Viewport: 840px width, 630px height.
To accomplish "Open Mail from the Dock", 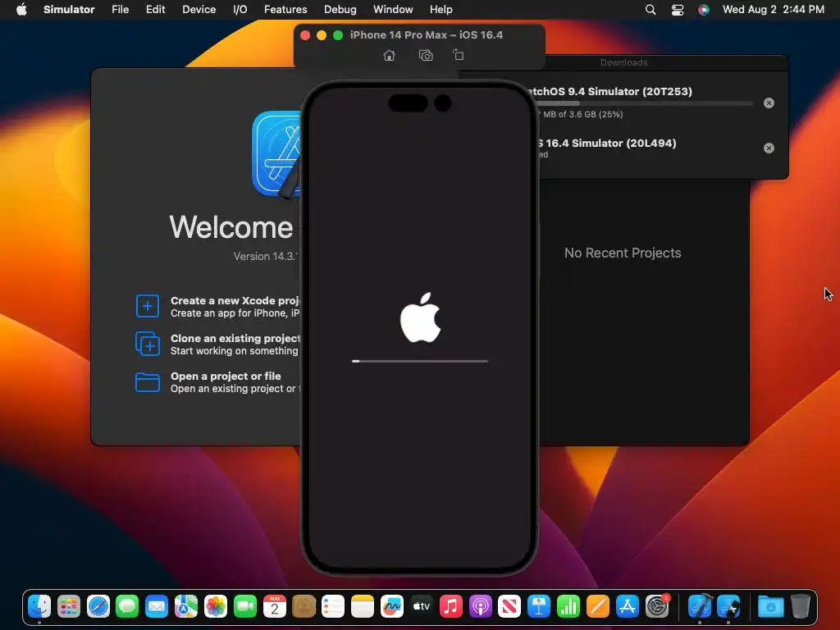I will tap(157, 606).
